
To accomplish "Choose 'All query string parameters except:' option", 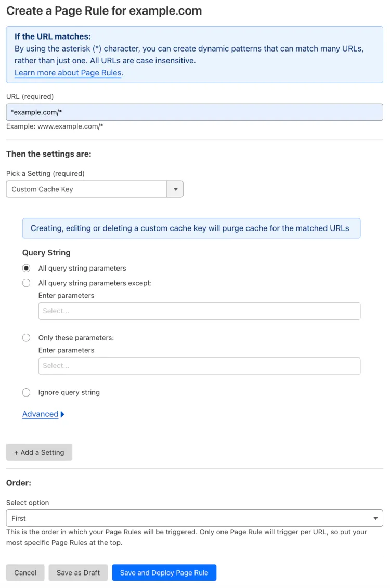I will click(x=26, y=283).
